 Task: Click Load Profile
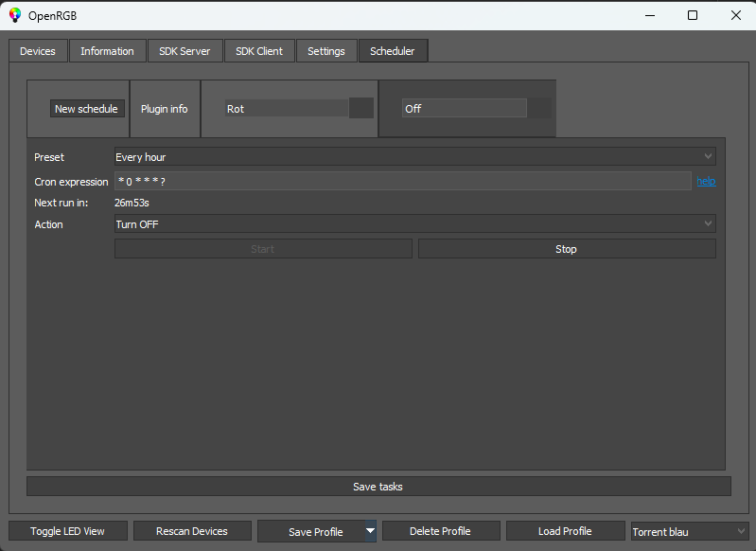click(565, 531)
